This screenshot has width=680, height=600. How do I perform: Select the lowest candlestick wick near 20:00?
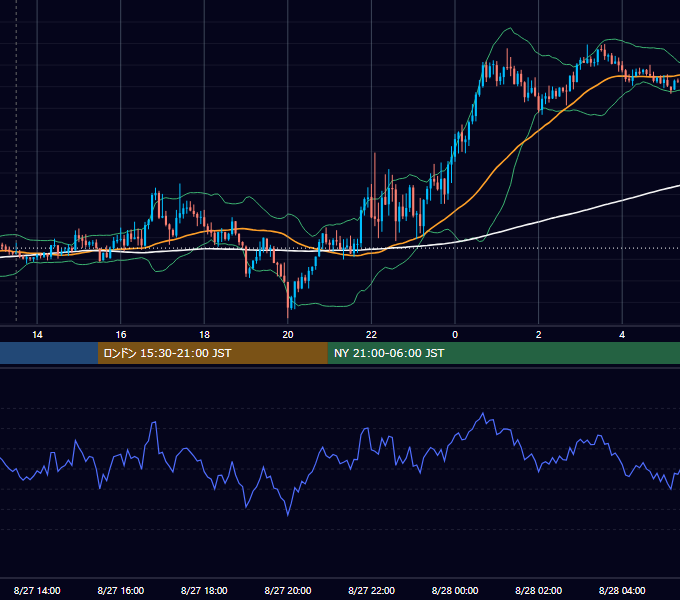click(x=288, y=314)
